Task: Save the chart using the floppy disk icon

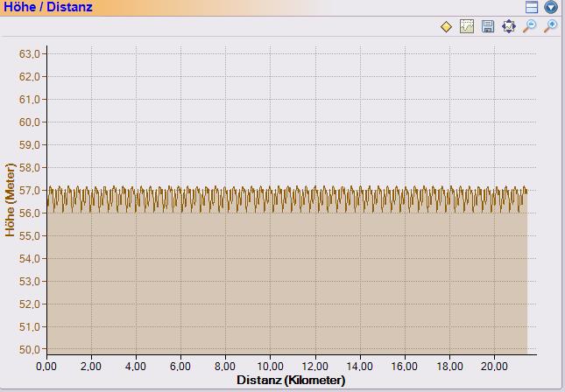Action: 488,27
